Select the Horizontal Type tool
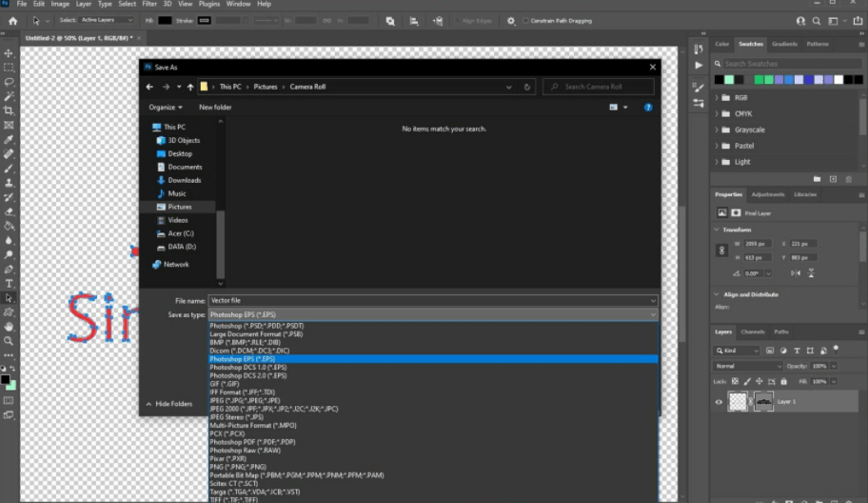Viewport: 868px width, 503px height. point(9,283)
